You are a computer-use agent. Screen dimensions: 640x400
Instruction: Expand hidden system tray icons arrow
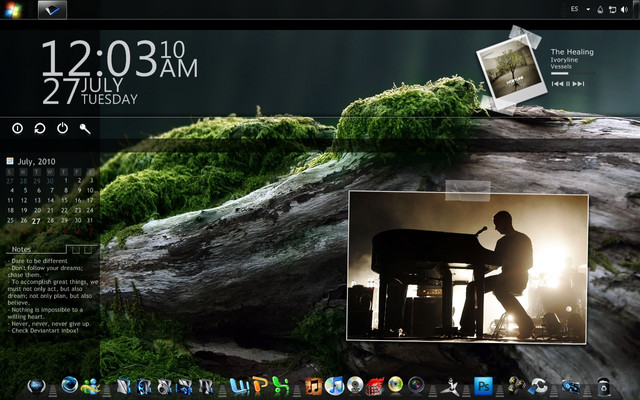click(x=588, y=9)
